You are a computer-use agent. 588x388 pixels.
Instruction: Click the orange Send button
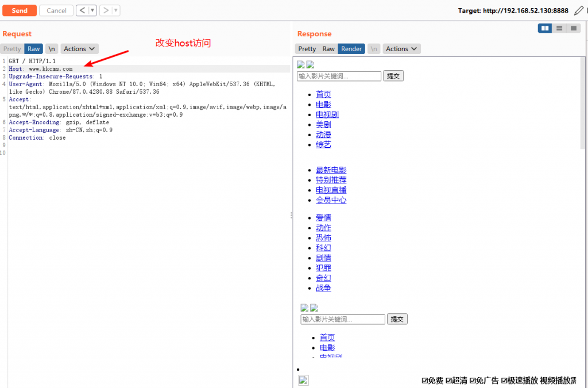tap(20, 10)
